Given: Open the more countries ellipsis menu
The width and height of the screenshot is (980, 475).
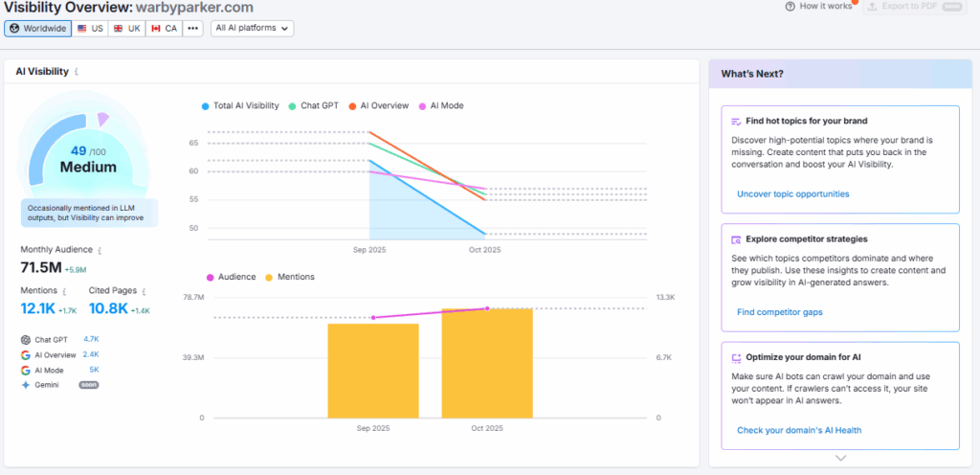Looking at the screenshot, I should [x=193, y=28].
